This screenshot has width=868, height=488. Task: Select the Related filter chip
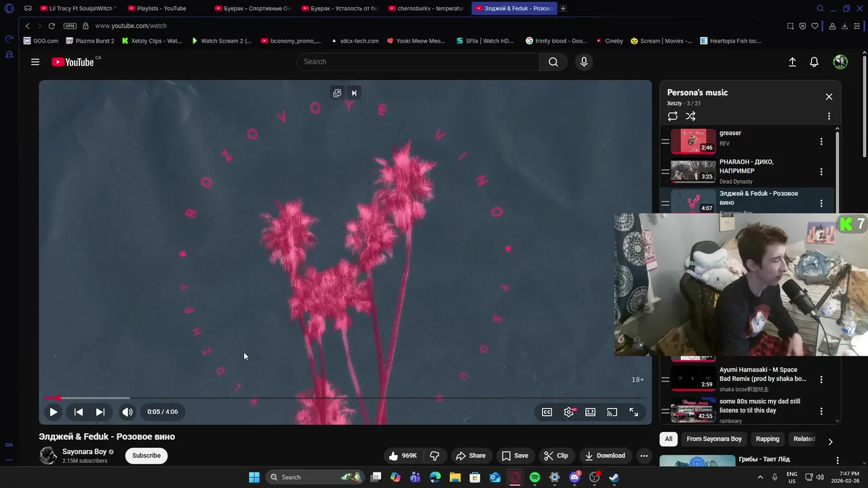click(x=804, y=439)
